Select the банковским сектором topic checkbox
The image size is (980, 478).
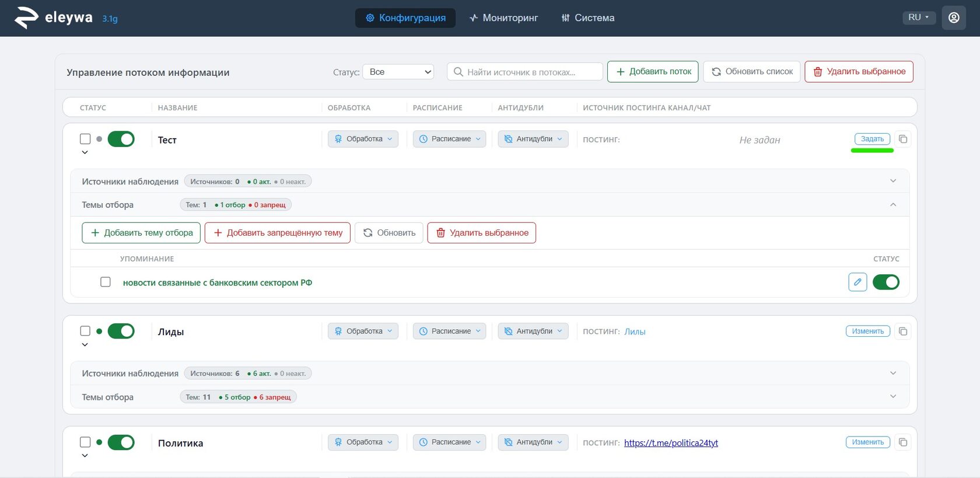[106, 282]
